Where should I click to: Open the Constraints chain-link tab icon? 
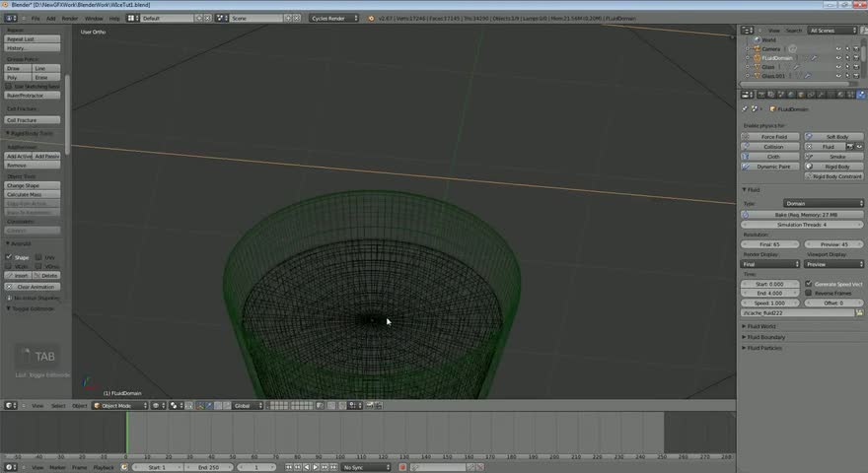811,95
